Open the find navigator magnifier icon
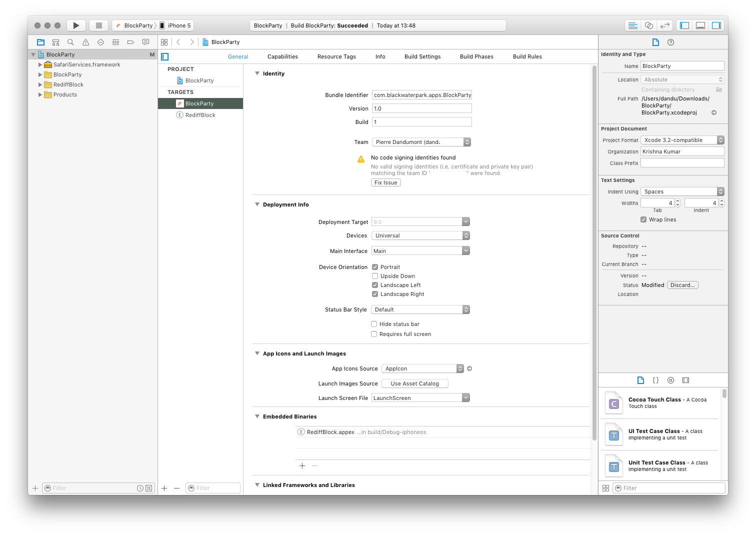This screenshot has height=535, width=756. tap(70, 42)
